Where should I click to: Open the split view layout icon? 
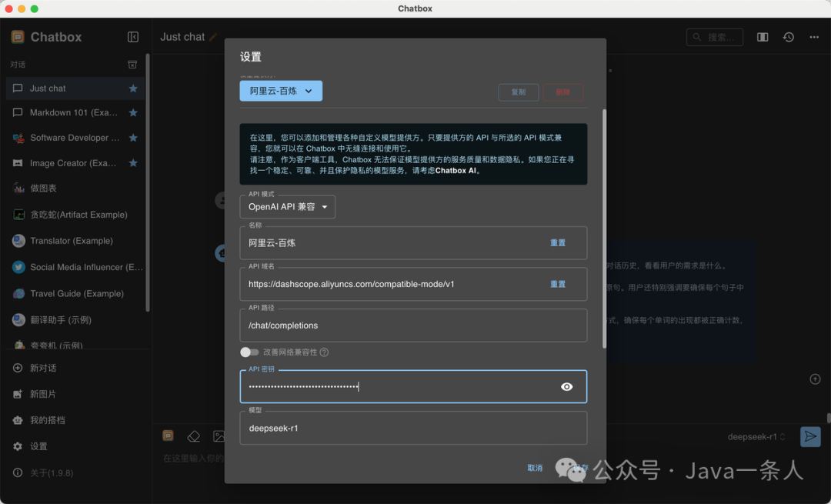click(763, 37)
